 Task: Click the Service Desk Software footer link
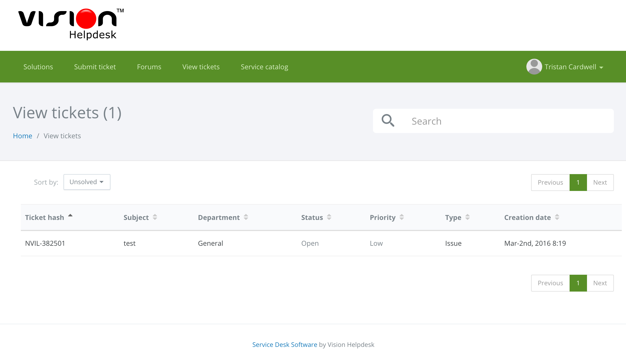tap(285, 345)
